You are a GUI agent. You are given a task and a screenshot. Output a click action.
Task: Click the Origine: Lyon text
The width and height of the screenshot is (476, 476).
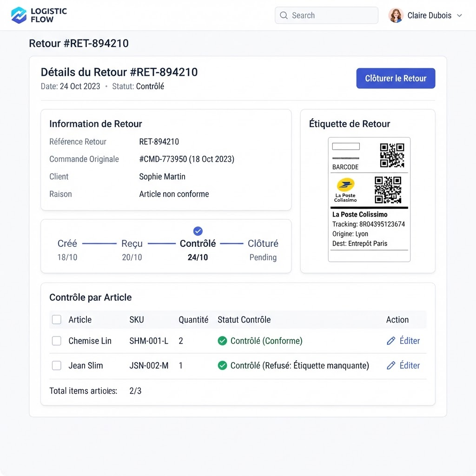(350, 234)
